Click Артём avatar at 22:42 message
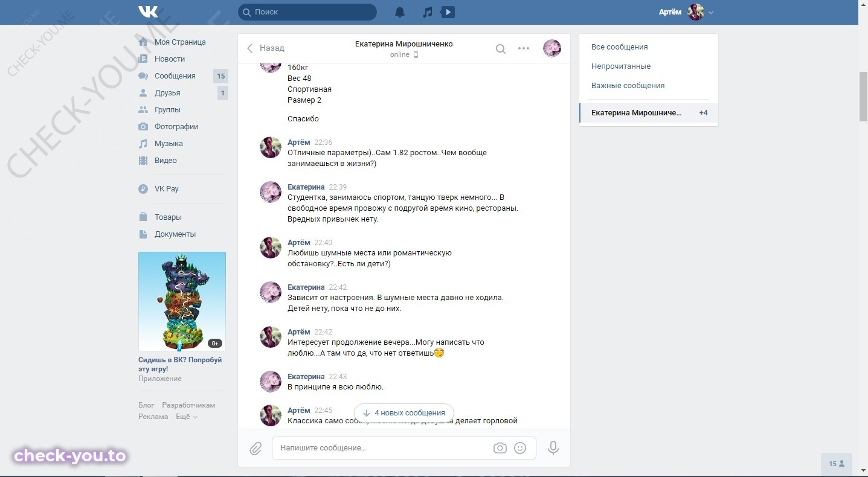Image resolution: width=868 pixels, height=477 pixels. point(271,337)
